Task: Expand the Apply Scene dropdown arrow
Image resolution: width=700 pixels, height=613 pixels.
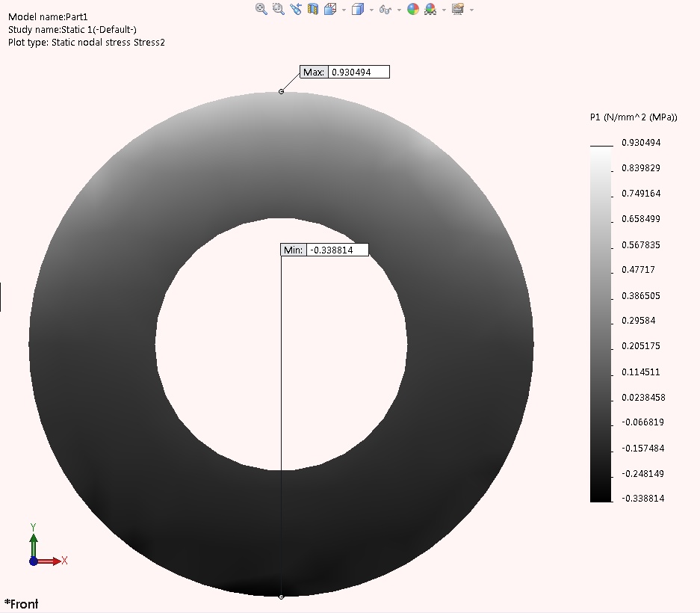Action: pyautogui.click(x=444, y=10)
